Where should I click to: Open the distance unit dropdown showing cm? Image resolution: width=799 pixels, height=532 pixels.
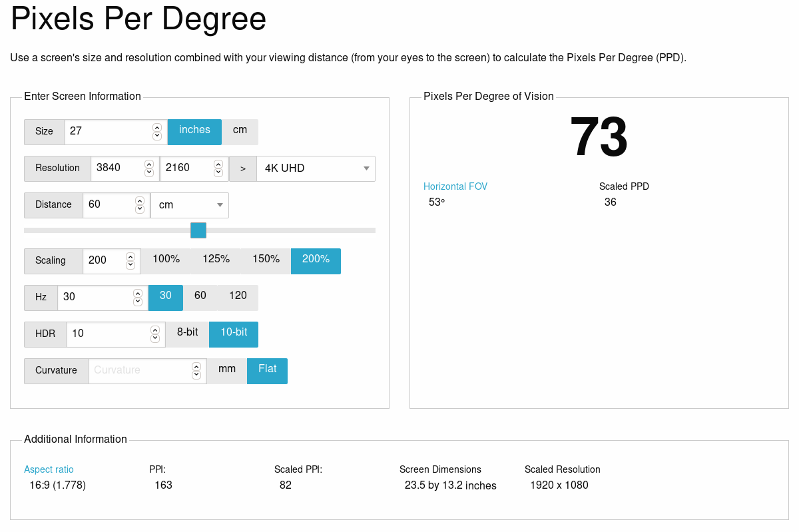pyautogui.click(x=189, y=205)
